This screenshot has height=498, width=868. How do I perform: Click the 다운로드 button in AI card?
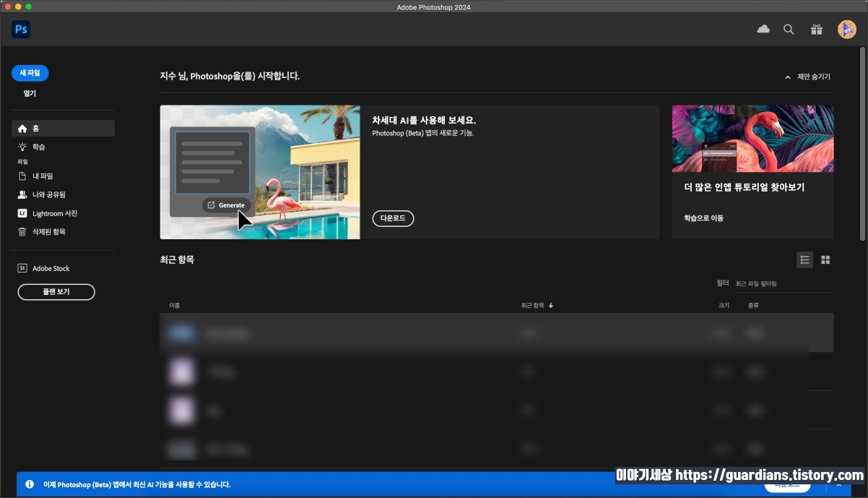click(x=393, y=218)
